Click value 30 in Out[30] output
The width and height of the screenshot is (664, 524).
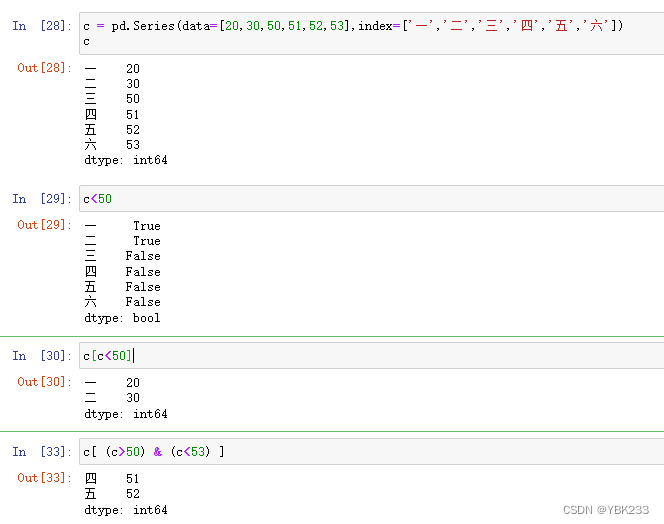click(x=133, y=398)
